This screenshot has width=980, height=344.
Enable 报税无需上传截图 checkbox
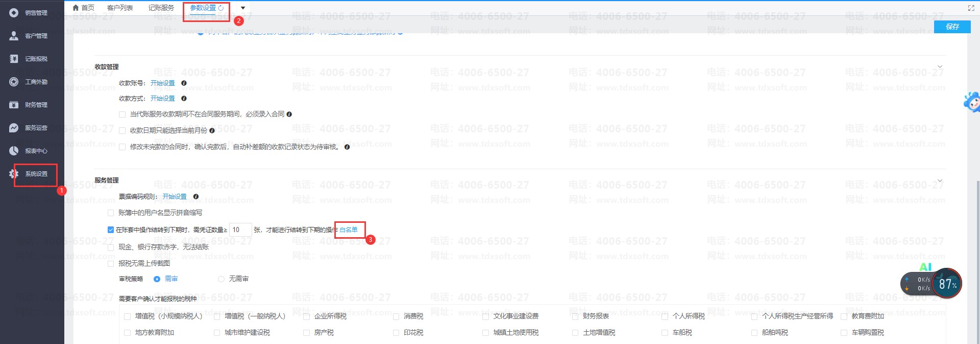click(x=111, y=264)
